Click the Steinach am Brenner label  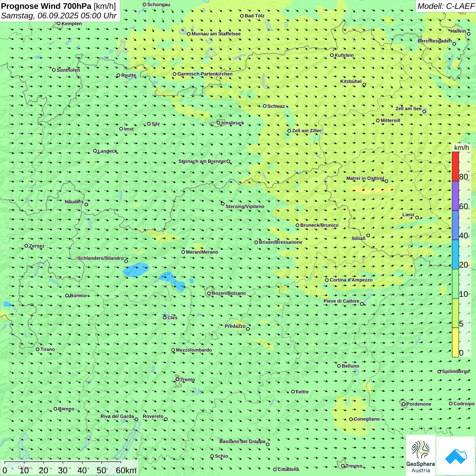[x=202, y=161]
